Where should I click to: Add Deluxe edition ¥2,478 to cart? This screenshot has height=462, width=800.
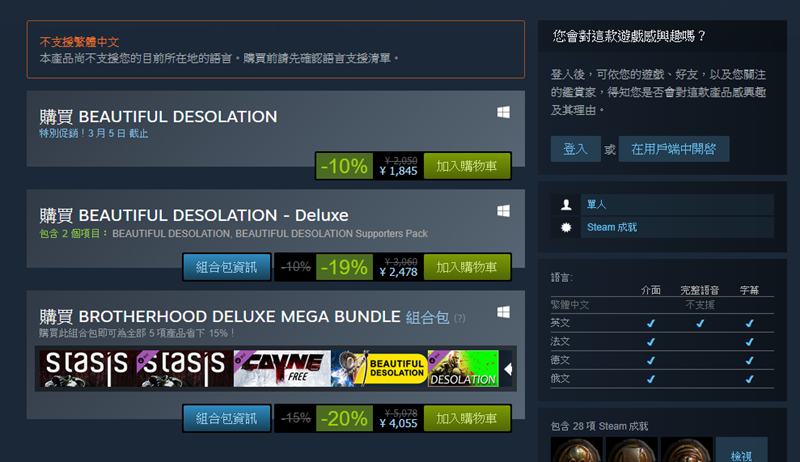click(467, 267)
